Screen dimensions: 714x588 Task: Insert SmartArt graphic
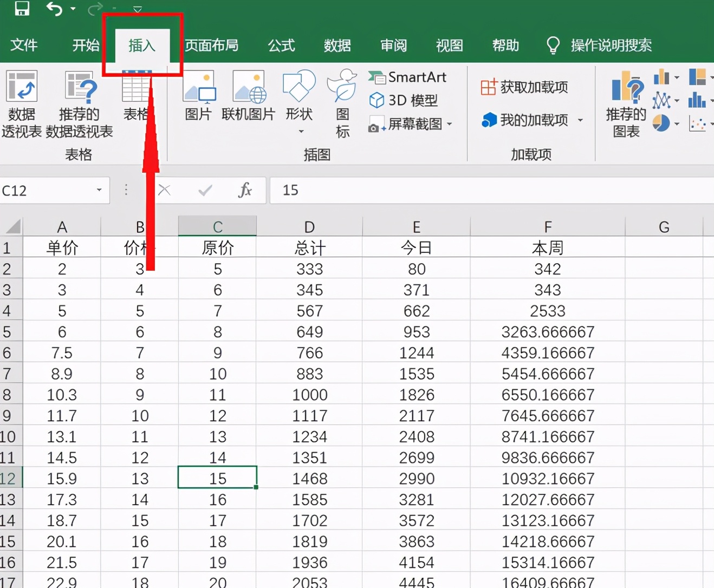408,77
